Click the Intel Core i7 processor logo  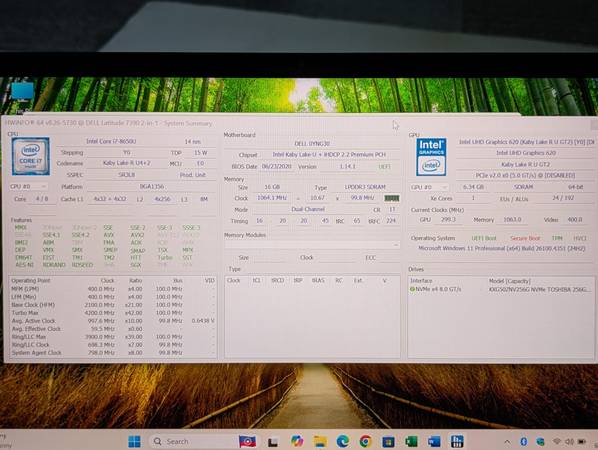(31, 156)
